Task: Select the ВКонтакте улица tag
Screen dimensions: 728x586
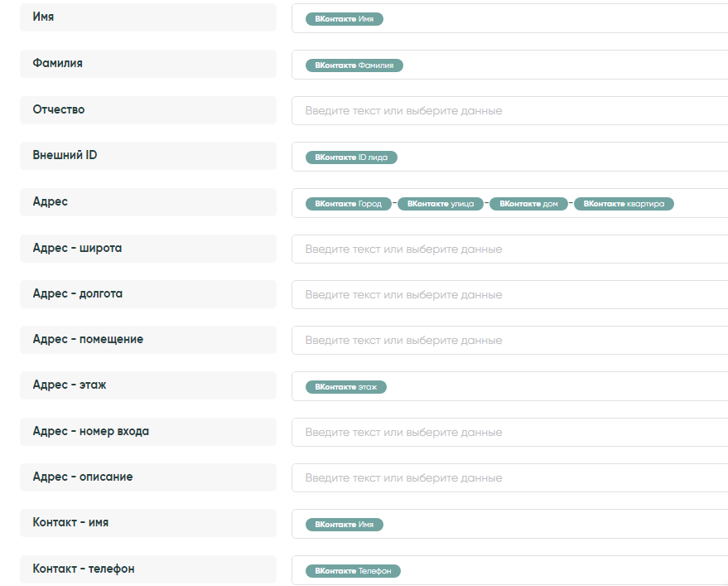Action: (440, 203)
